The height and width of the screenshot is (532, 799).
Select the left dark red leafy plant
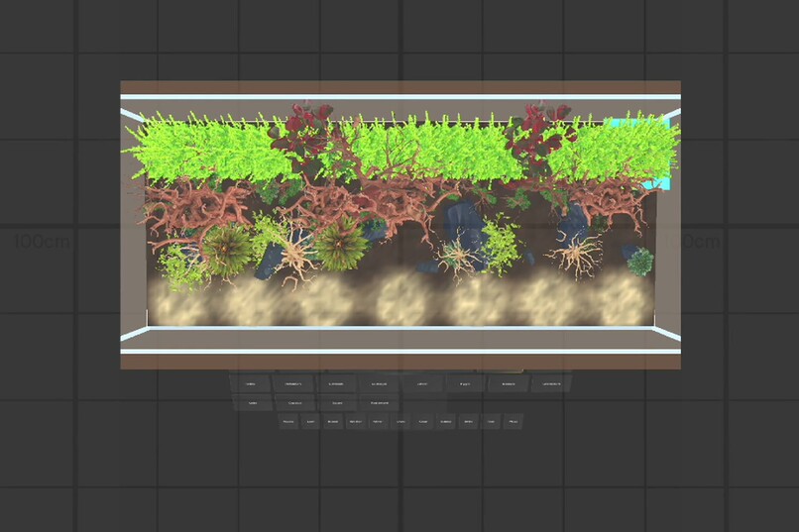(x=300, y=133)
